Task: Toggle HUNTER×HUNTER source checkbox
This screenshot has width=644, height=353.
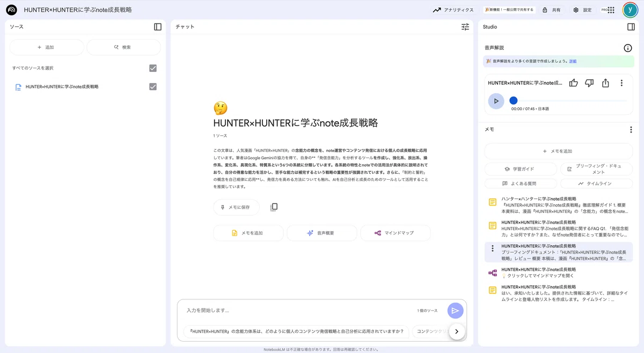Action: pyautogui.click(x=153, y=87)
